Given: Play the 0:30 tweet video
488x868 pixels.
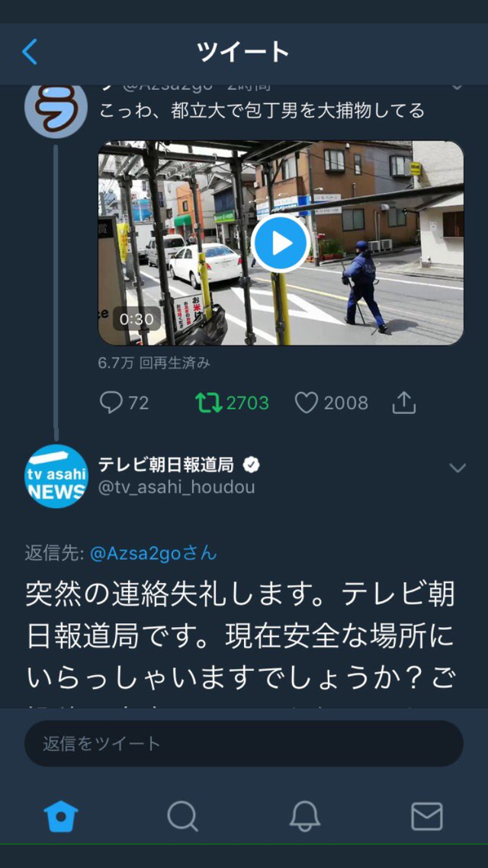Looking at the screenshot, I should pyautogui.click(x=281, y=243).
